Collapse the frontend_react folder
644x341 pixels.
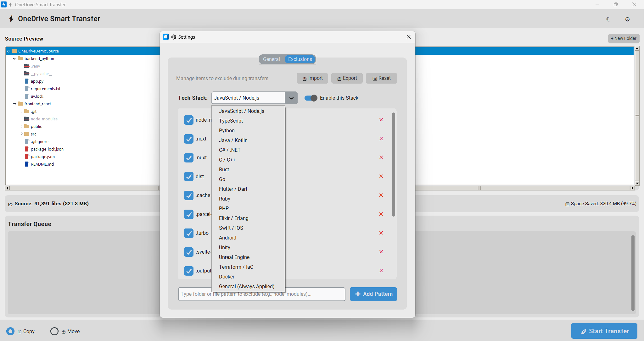pos(14,104)
